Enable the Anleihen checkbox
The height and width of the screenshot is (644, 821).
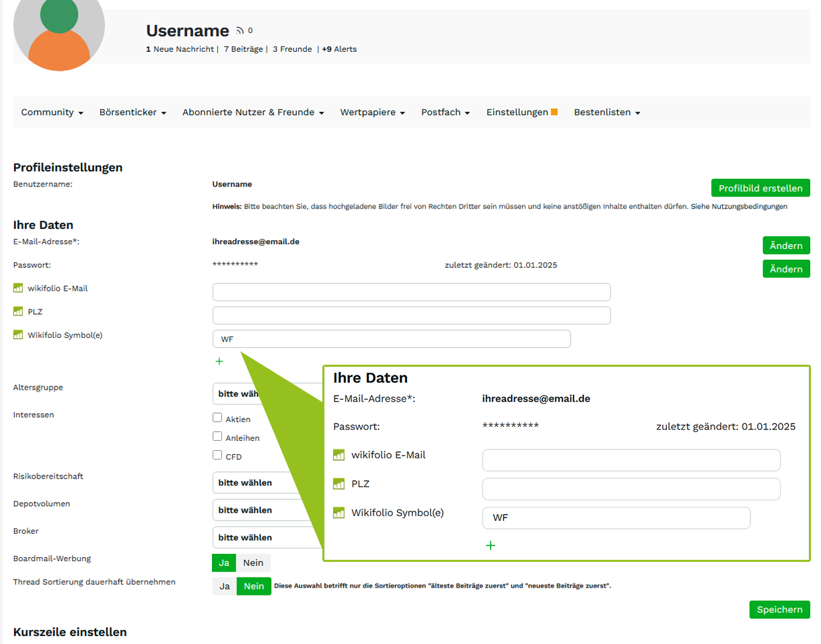pyautogui.click(x=217, y=437)
